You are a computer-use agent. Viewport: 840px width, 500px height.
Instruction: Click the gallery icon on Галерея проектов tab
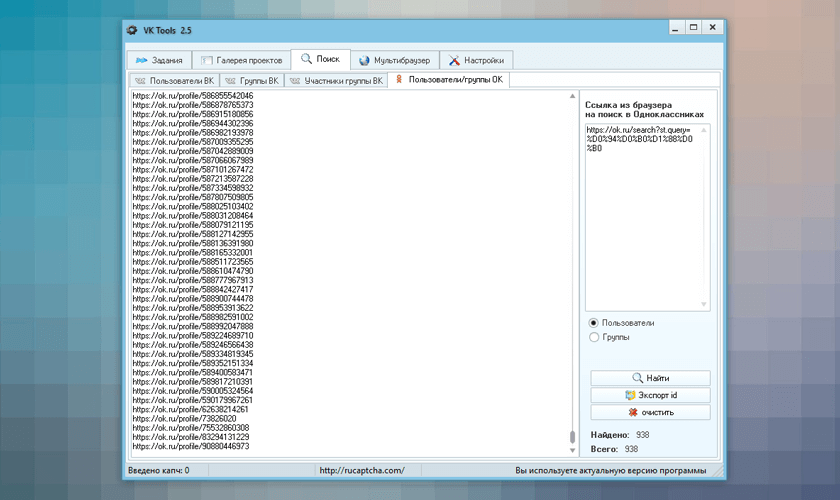pyautogui.click(x=206, y=61)
